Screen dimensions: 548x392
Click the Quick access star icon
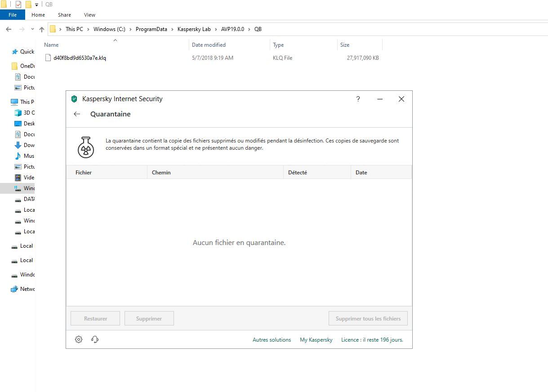(x=15, y=52)
